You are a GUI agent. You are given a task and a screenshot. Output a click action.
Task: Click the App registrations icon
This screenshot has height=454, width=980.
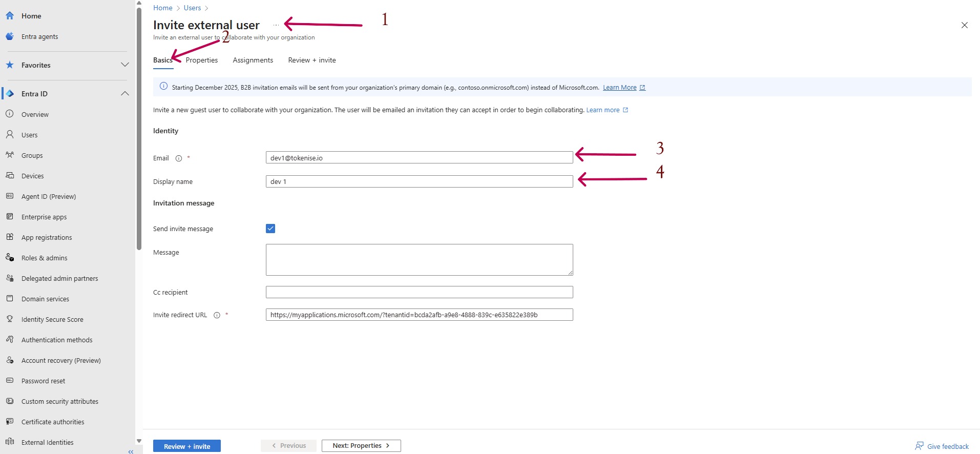[10, 237]
